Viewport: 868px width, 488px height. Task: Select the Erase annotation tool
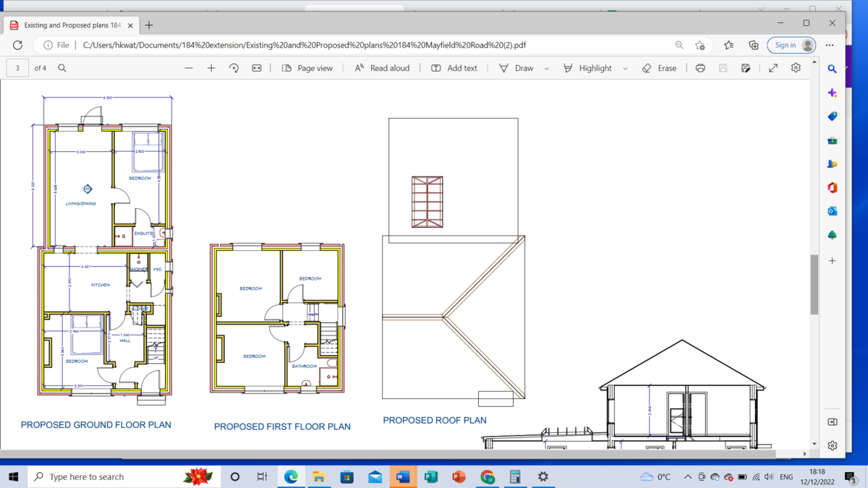[660, 67]
